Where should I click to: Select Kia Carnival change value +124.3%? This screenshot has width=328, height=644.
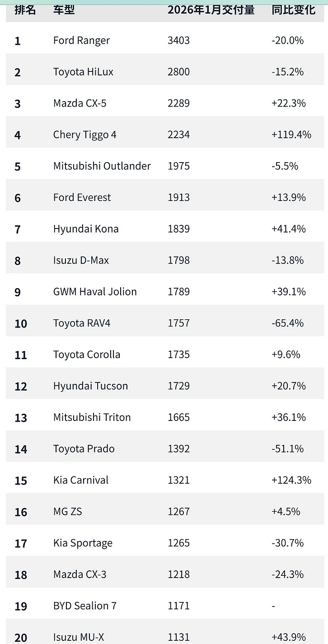[291, 480]
